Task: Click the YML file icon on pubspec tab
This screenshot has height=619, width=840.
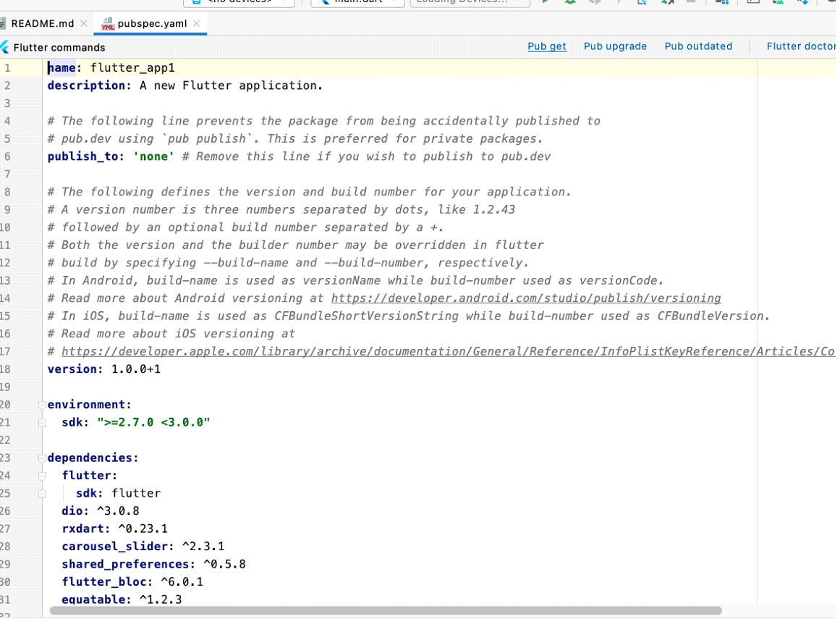Action: pos(108,24)
